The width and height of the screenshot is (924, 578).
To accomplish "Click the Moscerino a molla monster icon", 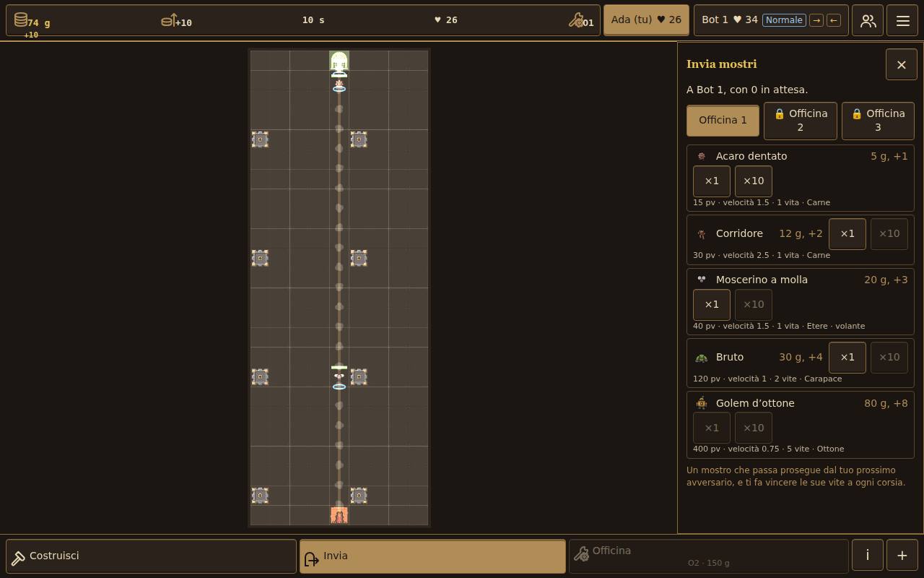I will pyautogui.click(x=701, y=280).
